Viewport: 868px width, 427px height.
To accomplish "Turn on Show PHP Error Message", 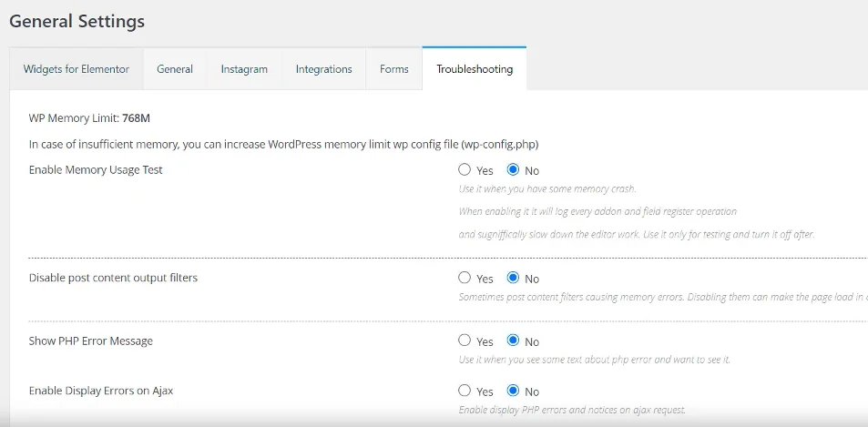I will (x=465, y=341).
